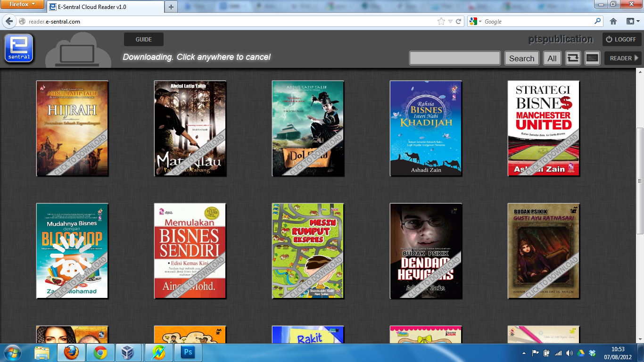Click the network signal tray icon
The image size is (644, 362).
tap(558, 353)
